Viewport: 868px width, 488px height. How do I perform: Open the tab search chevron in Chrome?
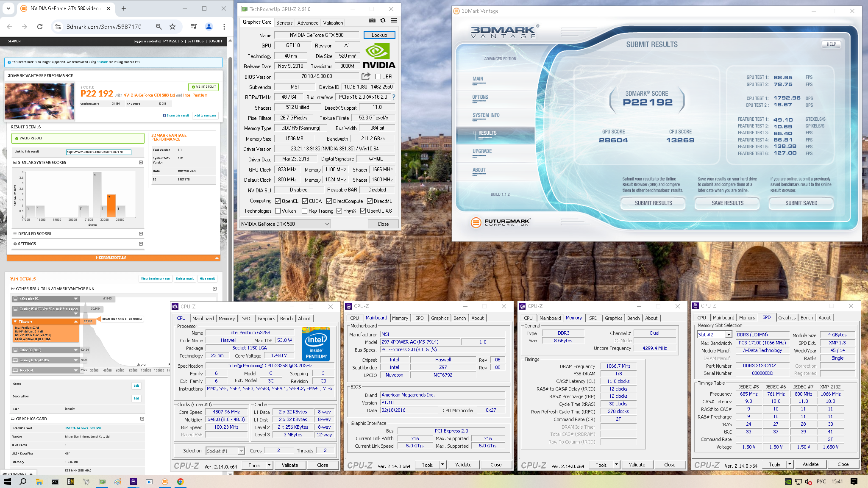coord(8,8)
